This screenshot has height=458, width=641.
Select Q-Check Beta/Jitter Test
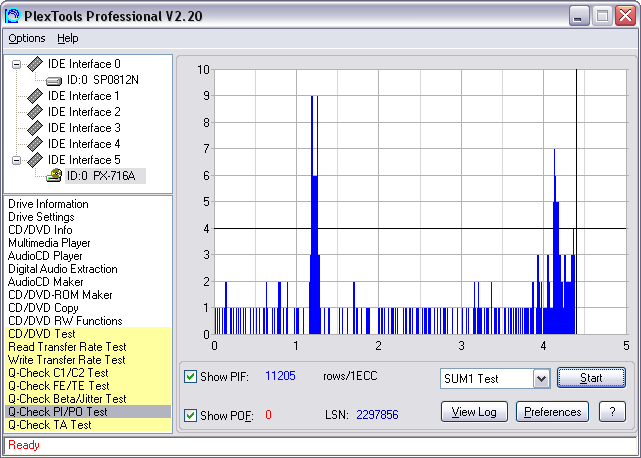88,399
